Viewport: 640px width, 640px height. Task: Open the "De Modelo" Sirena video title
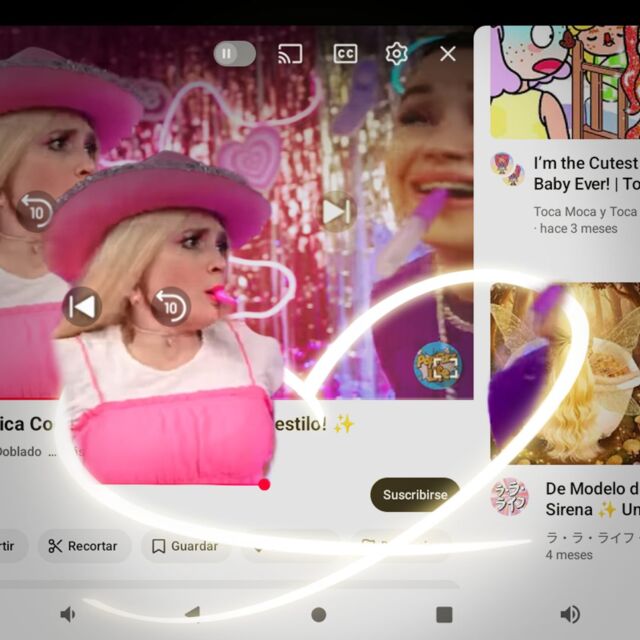coord(592,499)
